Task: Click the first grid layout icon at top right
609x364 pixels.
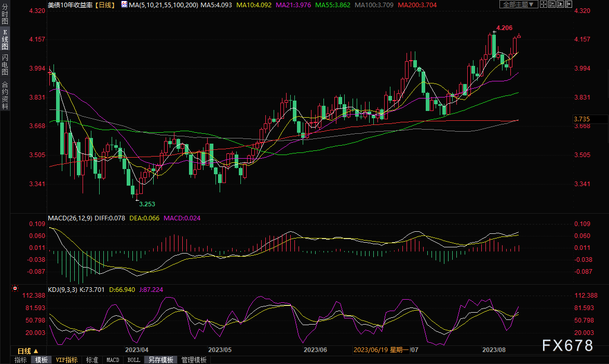Action: pyautogui.click(x=544, y=4)
